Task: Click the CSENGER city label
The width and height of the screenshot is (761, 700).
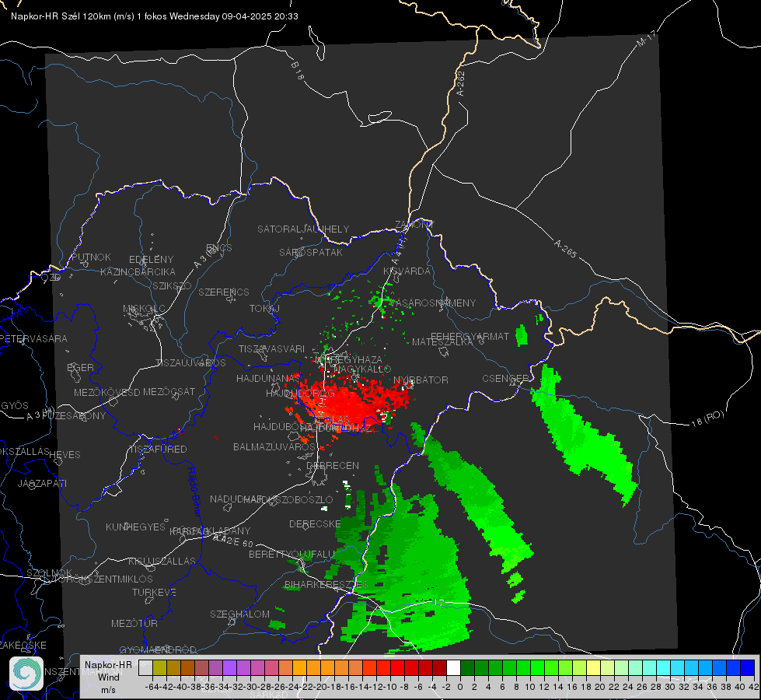Action: pos(505,379)
